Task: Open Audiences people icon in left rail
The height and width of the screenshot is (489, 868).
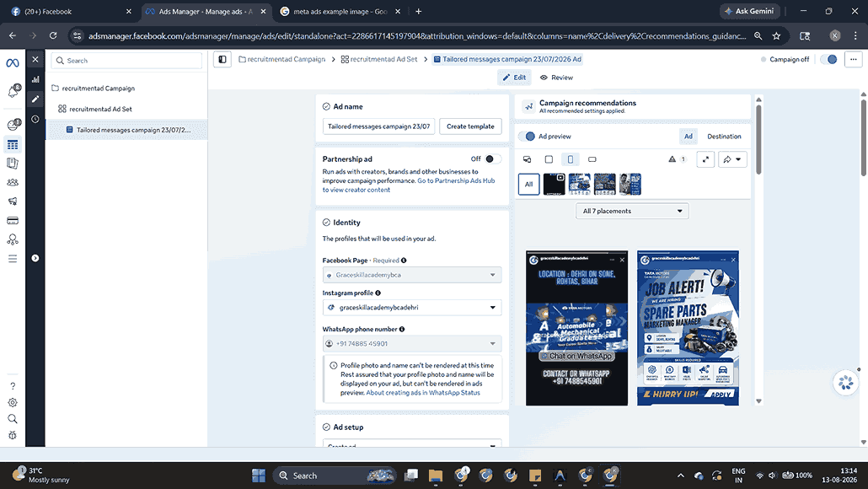Action: (x=12, y=182)
